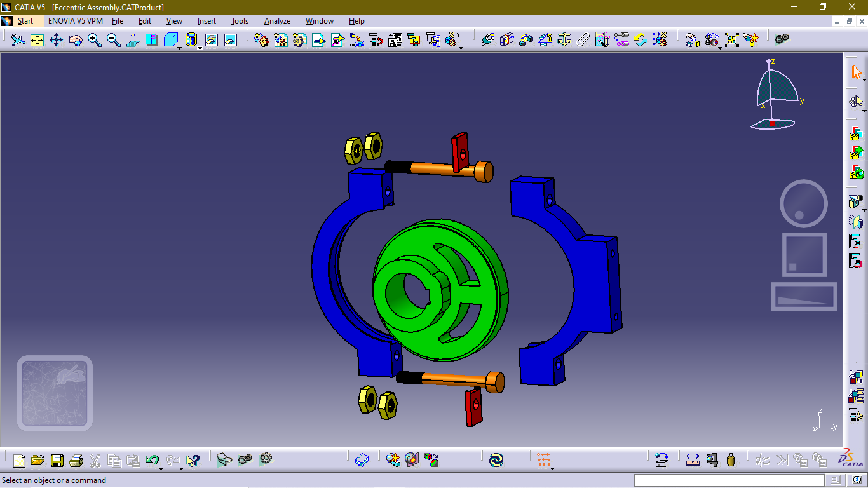The width and height of the screenshot is (868, 488).
Task: Open the Analyze menu
Action: point(277,20)
